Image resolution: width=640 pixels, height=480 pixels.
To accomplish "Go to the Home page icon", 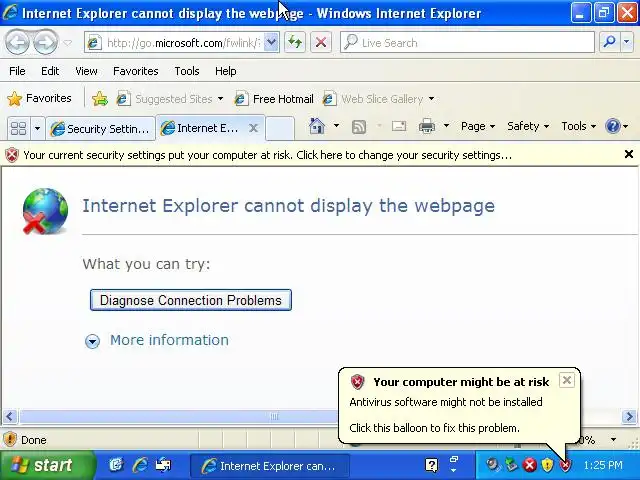I will [317, 126].
